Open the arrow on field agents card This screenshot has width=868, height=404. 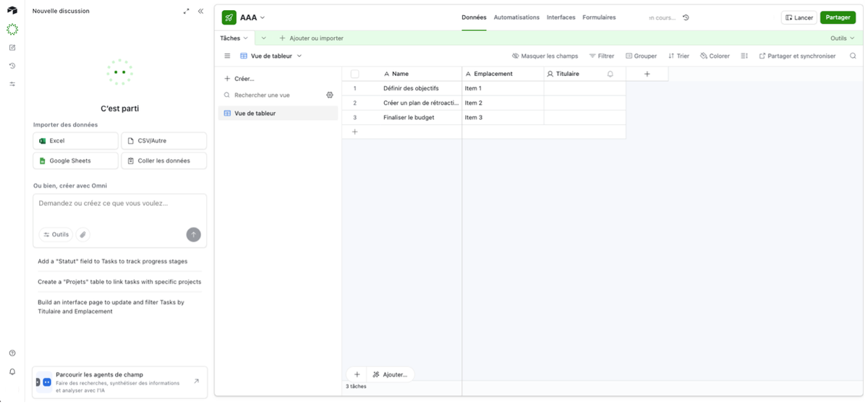point(196,381)
